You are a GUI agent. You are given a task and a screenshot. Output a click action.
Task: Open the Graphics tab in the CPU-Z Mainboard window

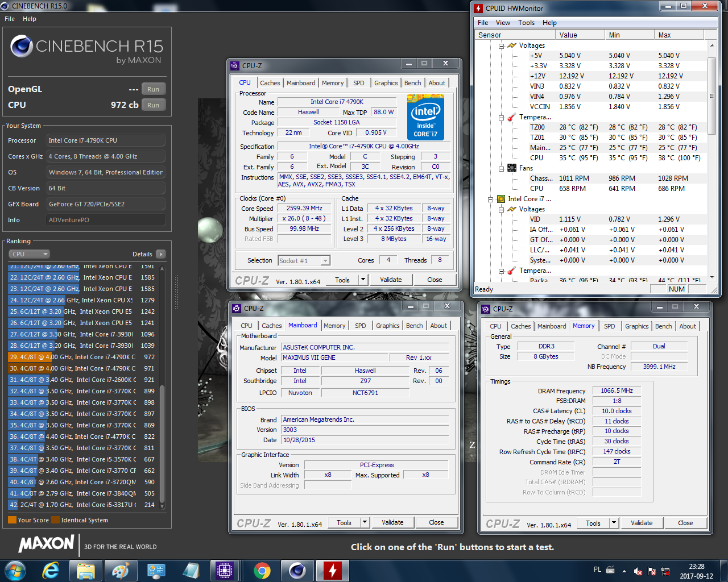pyautogui.click(x=388, y=326)
